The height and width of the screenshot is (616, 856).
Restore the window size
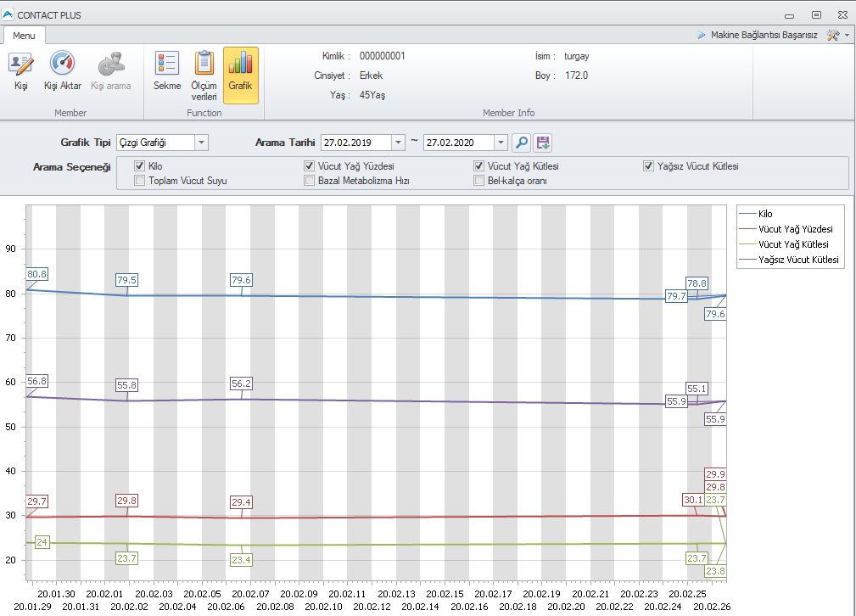tap(816, 15)
